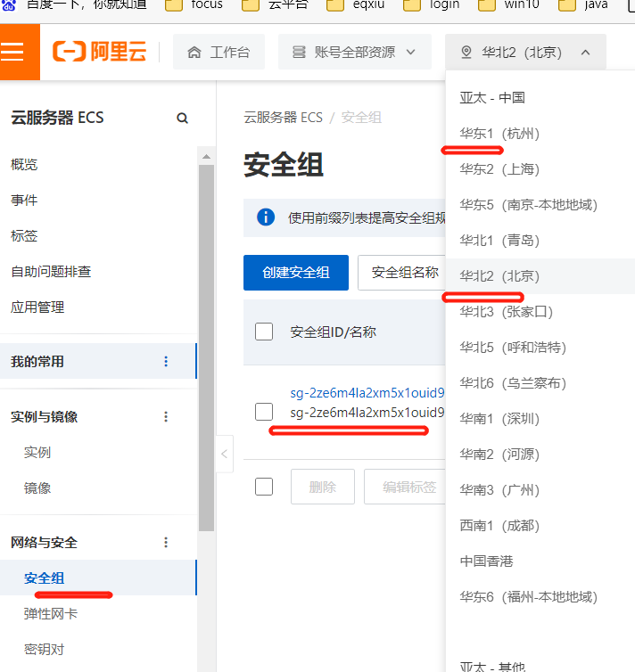Click the search icon beside 云服务器 ECS
Screen dimensions: 635x672
click(x=182, y=118)
